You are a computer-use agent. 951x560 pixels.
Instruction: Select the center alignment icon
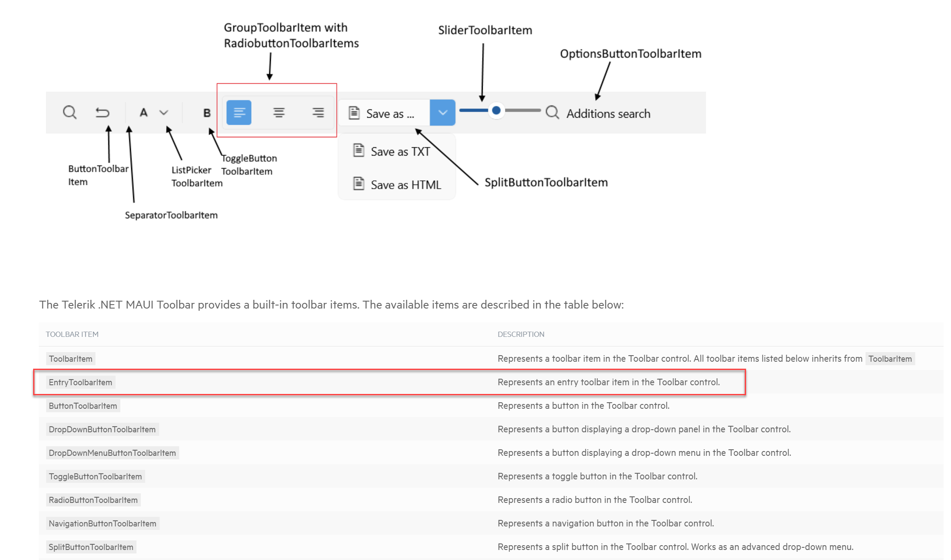click(279, 112)
